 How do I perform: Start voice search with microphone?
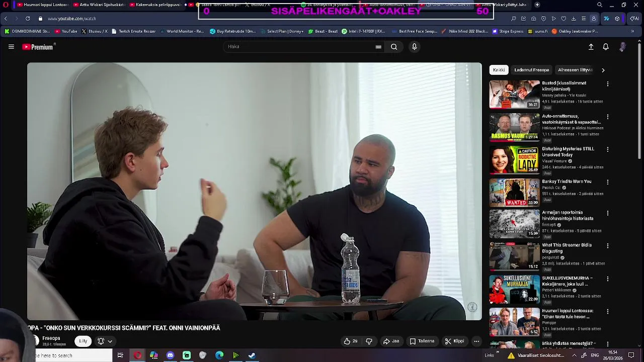coord(414,47)
